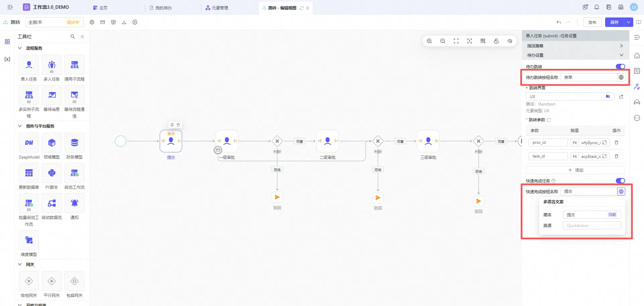Click the 发布 button
Screen dimensions: 644x306
pyautogui.click(x=592, y=22)
